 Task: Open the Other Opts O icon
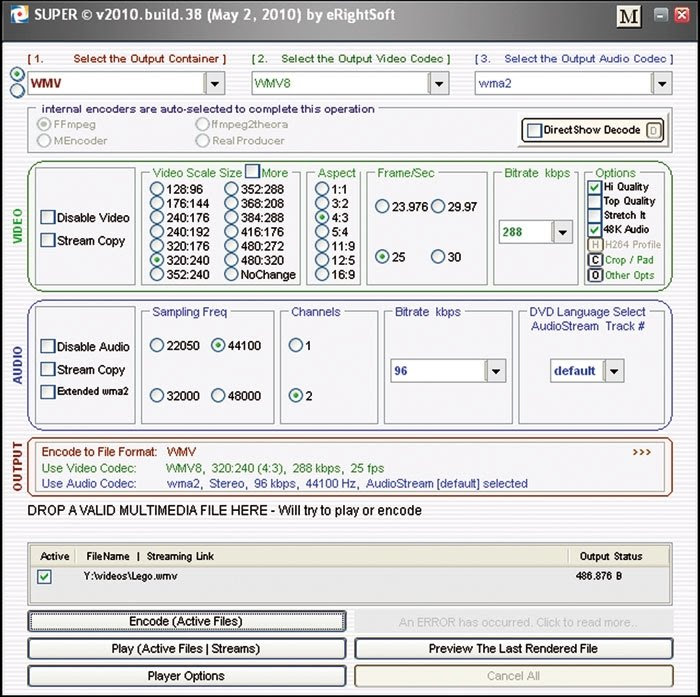[x=595, y=275]
